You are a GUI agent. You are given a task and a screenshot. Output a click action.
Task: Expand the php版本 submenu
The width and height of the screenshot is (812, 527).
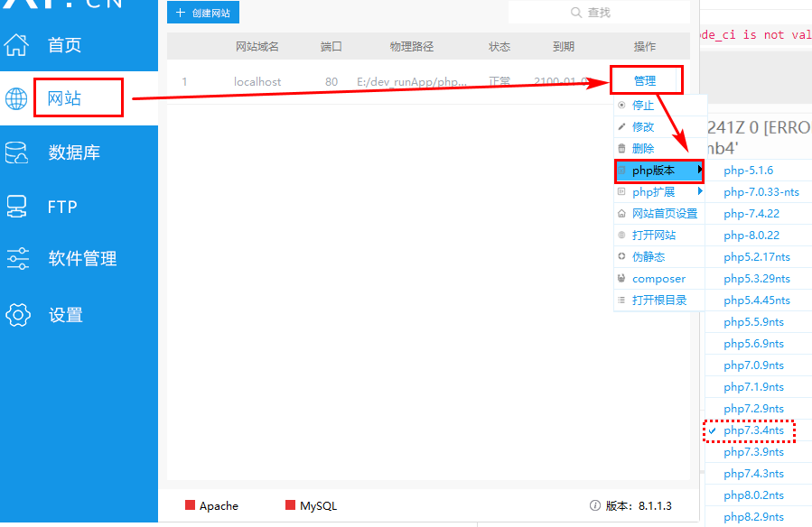659,171
